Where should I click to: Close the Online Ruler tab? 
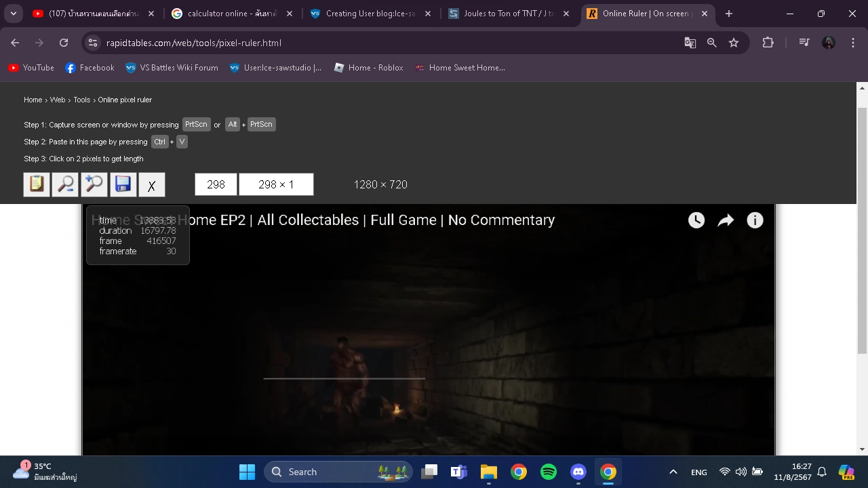point(705,14)
